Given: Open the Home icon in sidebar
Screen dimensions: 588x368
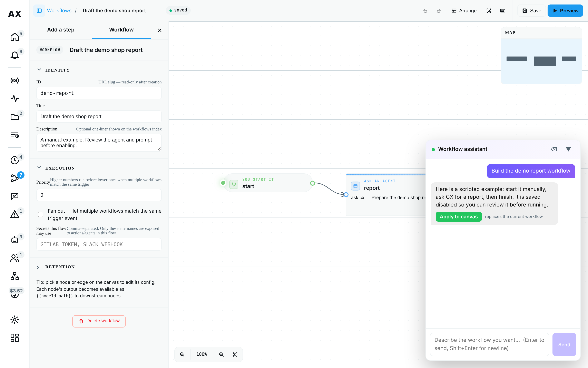Looking at the screenshot, I should click(x=14, y=37).
